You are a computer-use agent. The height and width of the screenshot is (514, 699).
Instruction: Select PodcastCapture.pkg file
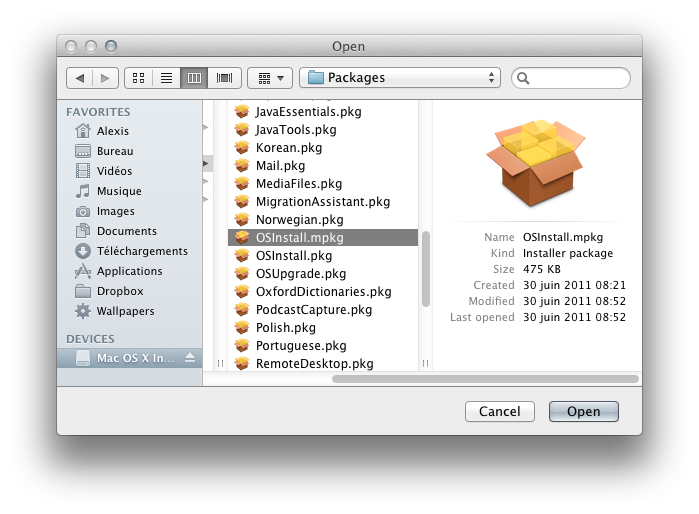tap(323, 310)
